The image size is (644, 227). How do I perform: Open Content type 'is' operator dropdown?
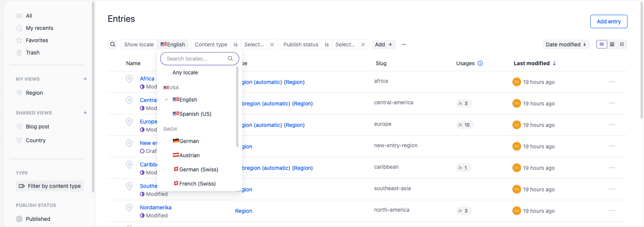coord(236,44)
